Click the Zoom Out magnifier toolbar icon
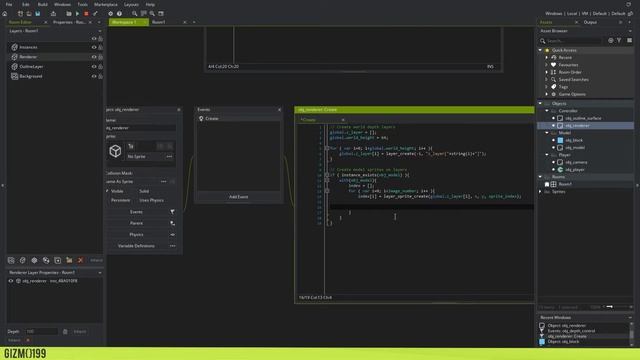 coord(134,13)
